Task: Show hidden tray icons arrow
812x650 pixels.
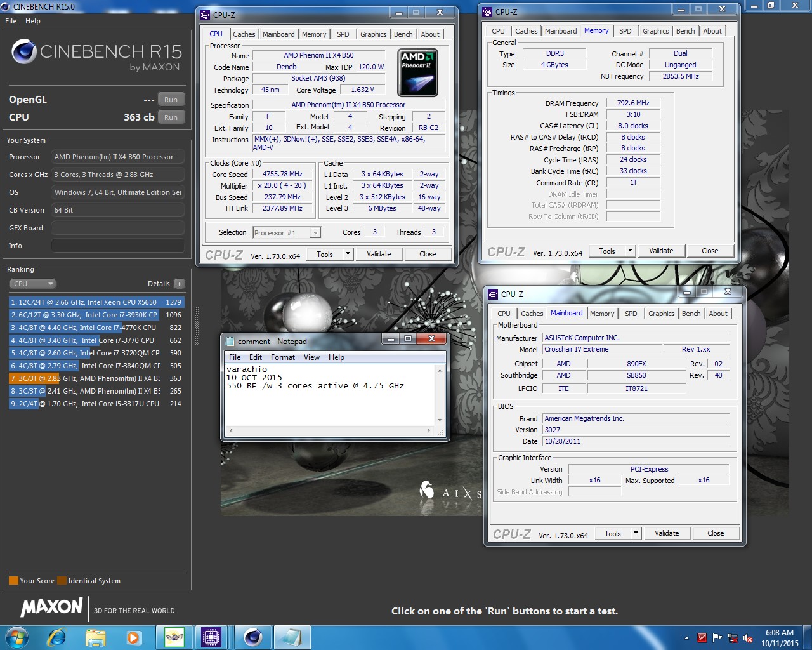Action: pyautogui.click(x=686, y=638)
